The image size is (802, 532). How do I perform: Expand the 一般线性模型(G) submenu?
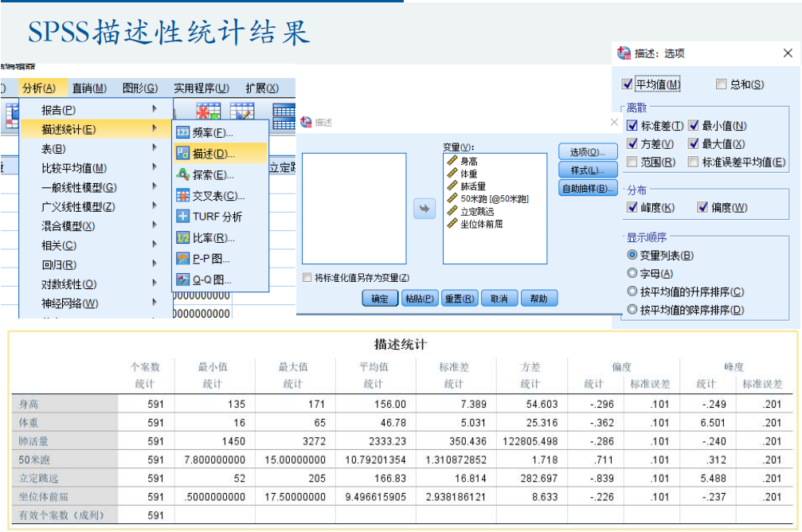click(x=95, y=187)
